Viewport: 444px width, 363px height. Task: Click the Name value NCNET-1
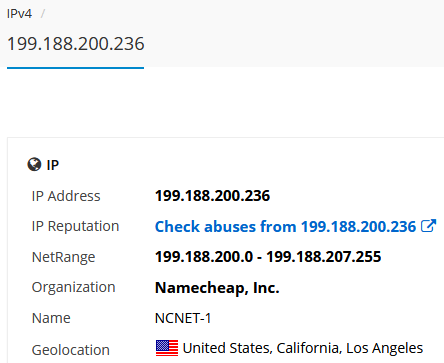[183, 318]
